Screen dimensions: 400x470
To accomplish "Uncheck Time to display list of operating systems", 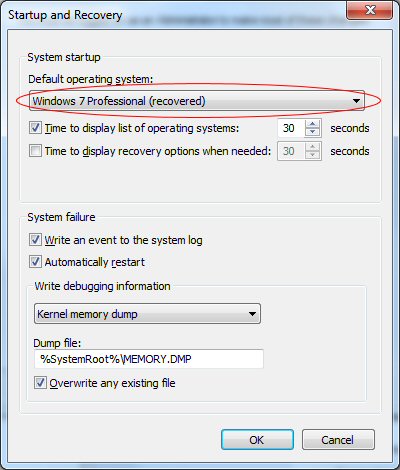I will pos(35,128).
